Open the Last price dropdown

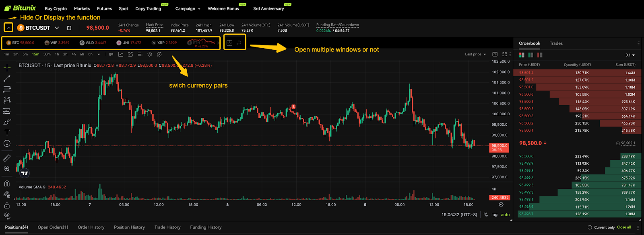point(475,54)
